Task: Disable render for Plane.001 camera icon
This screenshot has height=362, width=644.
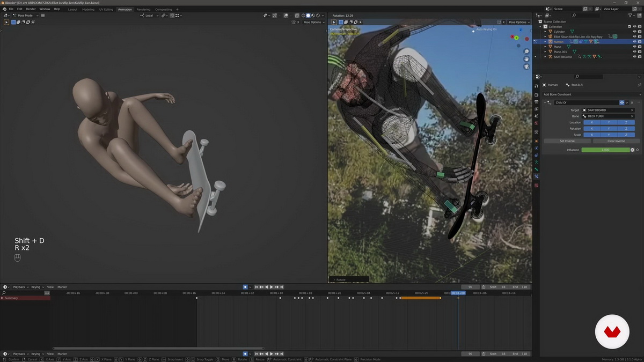Action: (639, 51)
